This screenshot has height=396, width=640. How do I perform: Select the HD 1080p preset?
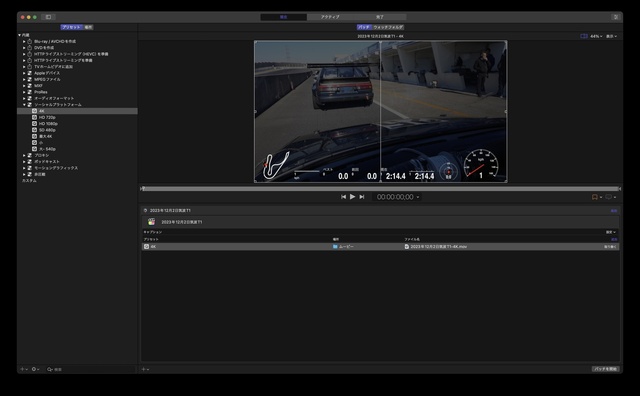(48, 124)
